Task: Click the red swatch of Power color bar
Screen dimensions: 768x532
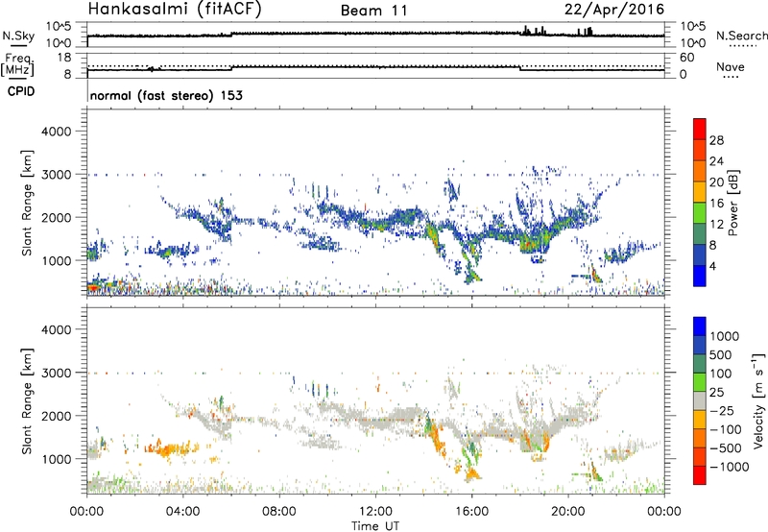Action: [700, 129]
